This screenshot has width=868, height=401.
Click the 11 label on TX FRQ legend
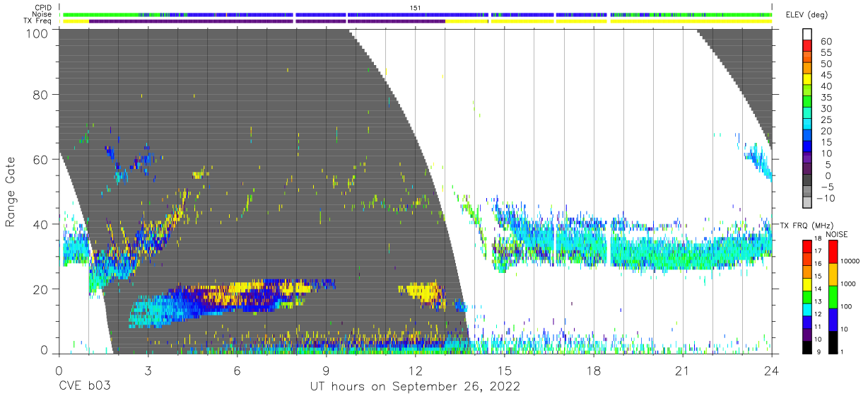pyautogui.click(x=819, y=327)
